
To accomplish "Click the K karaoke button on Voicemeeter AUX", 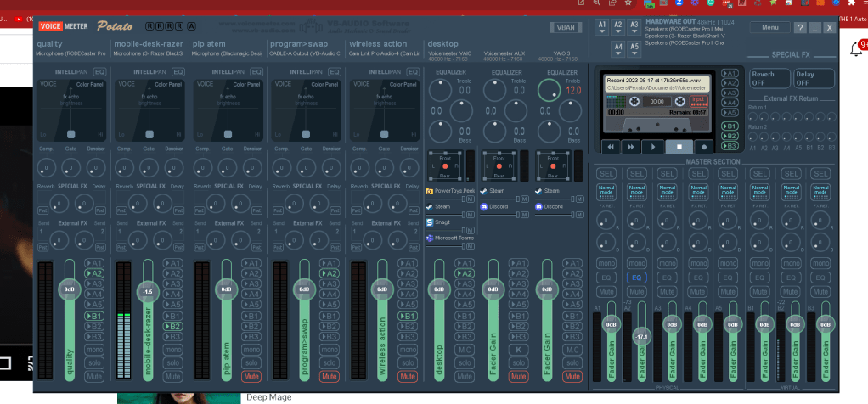I will [518, 350].
